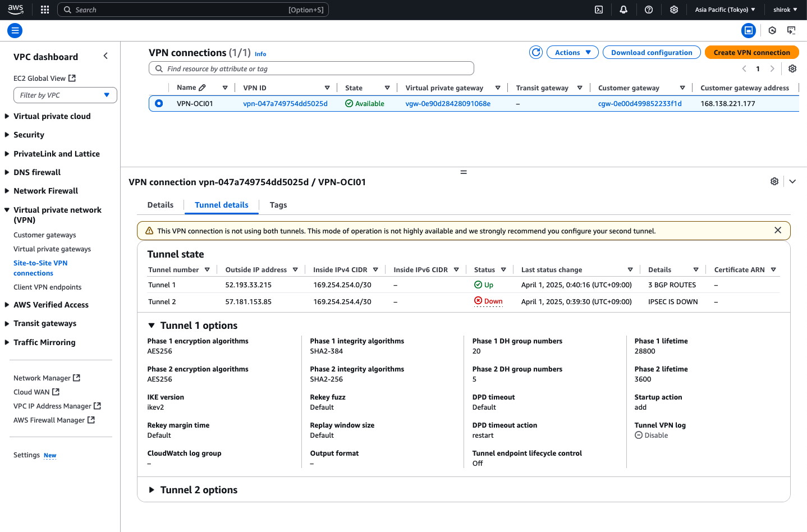Open the Info link beside VPN connections

[260, 54]
